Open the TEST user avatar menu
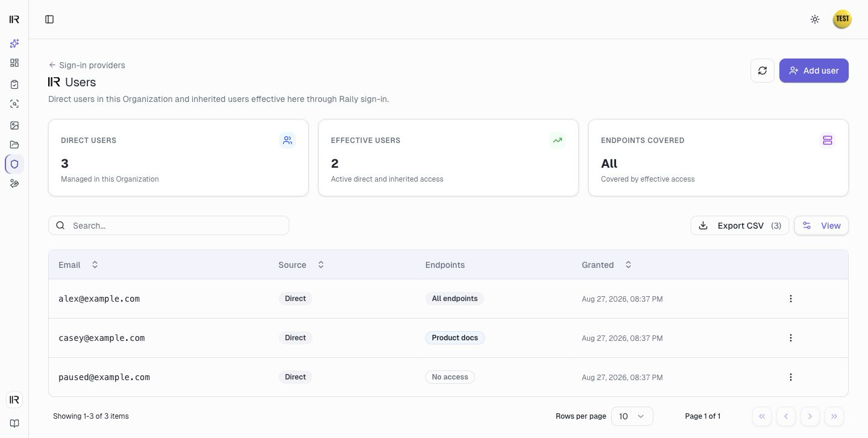868x438 pixels. point(842,19)
